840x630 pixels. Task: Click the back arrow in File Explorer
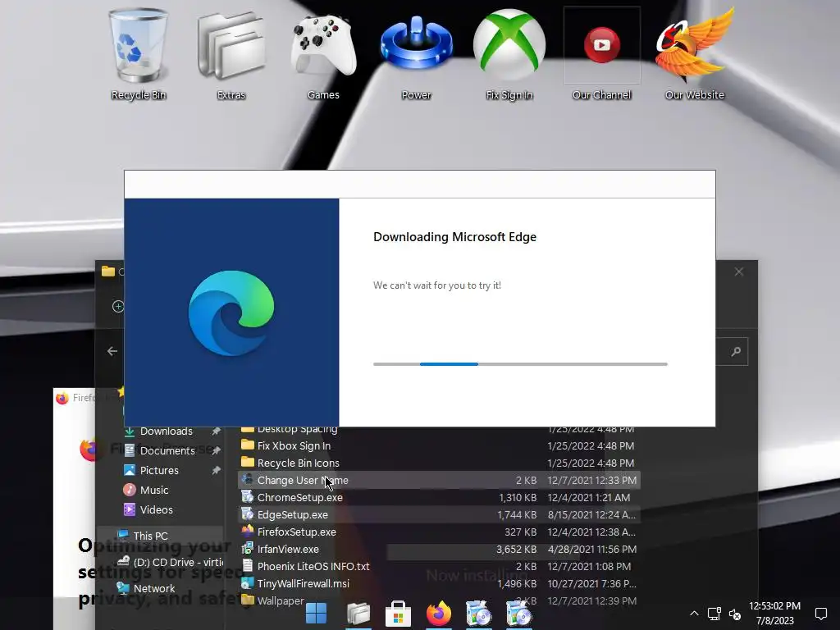(112, 351)
